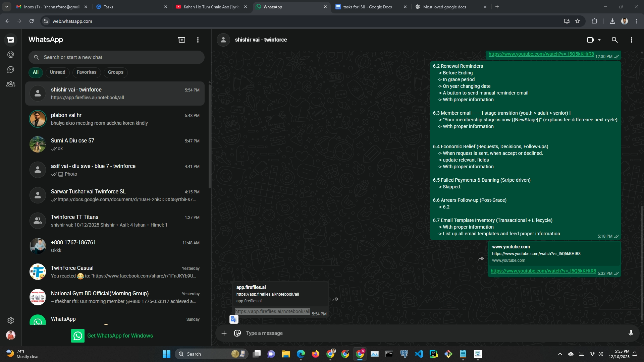
Task: Open Channels icon in left sidebar
Action: [x=11, y=69]
